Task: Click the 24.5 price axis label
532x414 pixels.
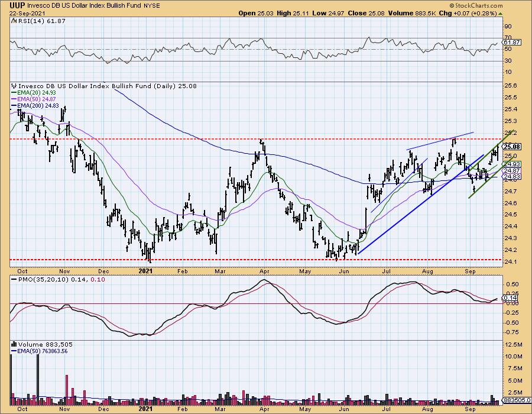Action: [x=511, y=215]
